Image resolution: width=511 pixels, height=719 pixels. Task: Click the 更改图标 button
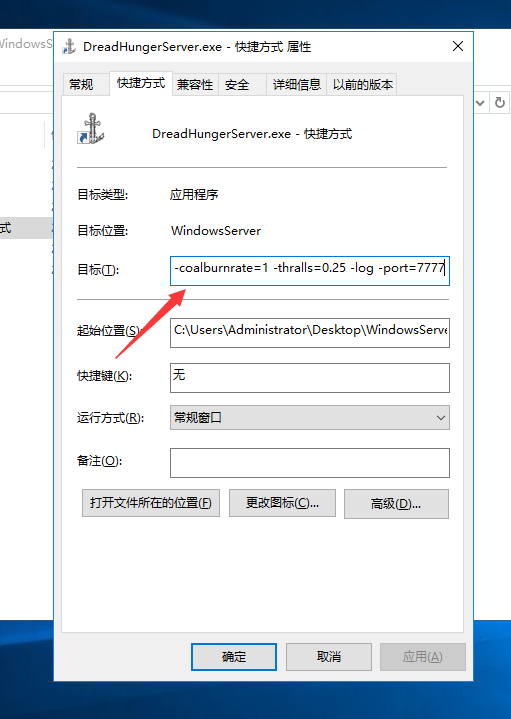coord(282,503)
